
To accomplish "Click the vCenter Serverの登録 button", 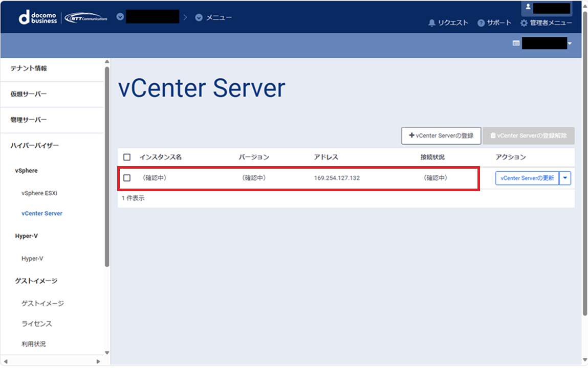I will (441, 136).
